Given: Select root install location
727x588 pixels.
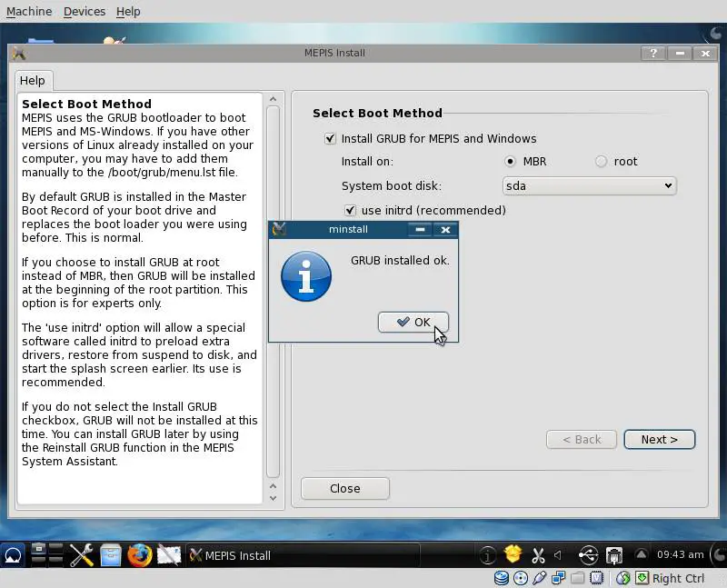Looking at the screenshot, I should 601,162.
